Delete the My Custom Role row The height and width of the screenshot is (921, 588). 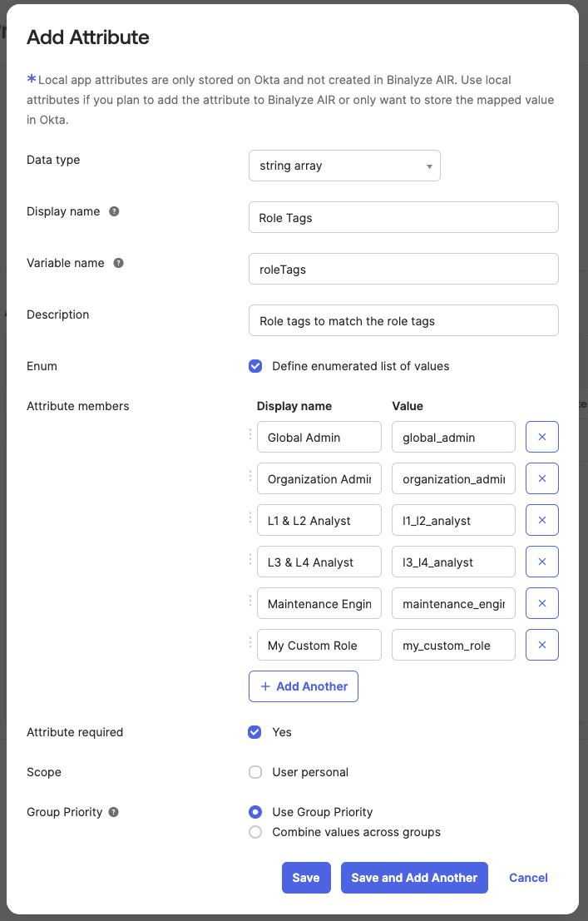[541, 645]
